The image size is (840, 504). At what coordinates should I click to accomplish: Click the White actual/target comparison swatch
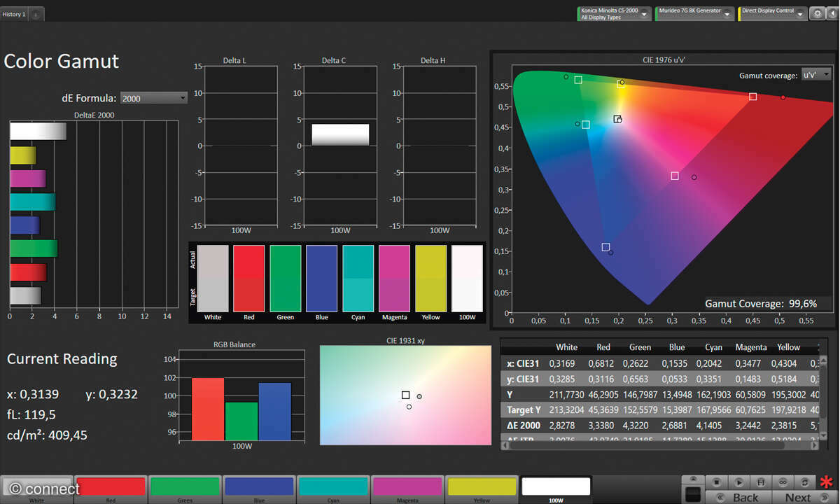coord(213,278)
